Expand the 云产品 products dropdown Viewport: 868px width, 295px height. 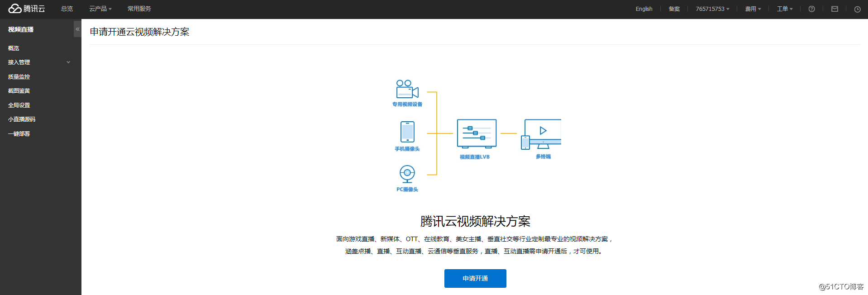[100, 9]
